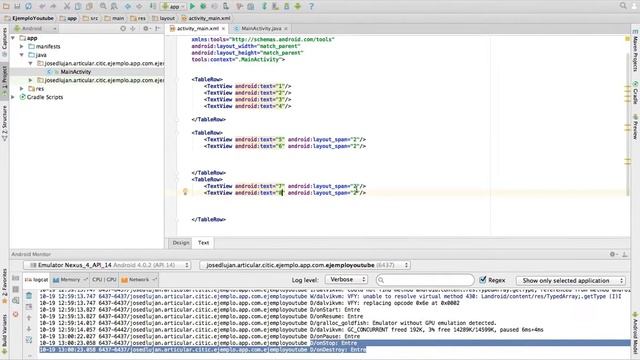Click the Synchronize toolbar icon

pos(28,6)
